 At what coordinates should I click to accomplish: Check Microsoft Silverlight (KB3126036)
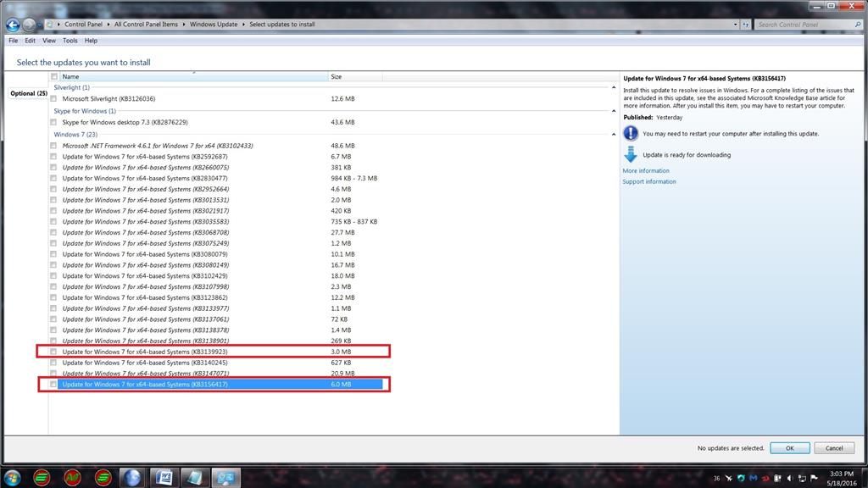(x=53, y=98)
